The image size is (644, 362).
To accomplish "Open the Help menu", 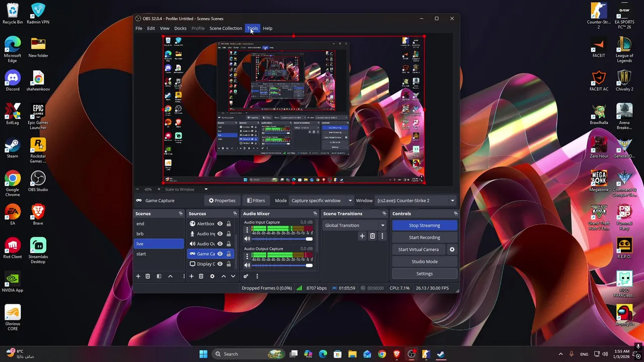I will (x=268, y=28).
